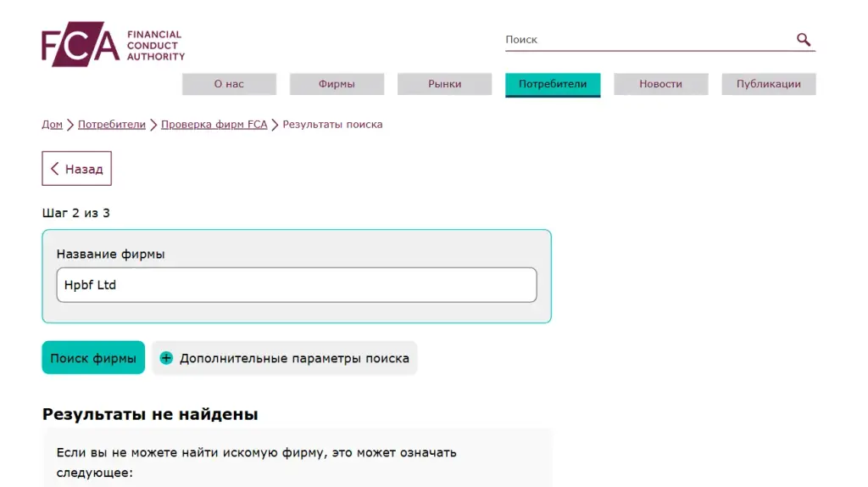Follow the Потребители breadcrumb link
The image size is (868, 487).
click(x=111, y=125)
